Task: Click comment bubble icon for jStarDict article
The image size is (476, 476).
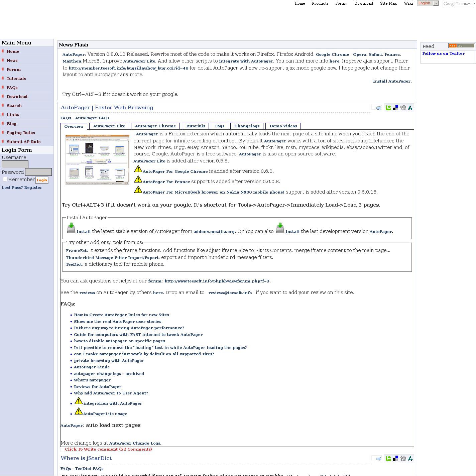Action: point(378,459)
